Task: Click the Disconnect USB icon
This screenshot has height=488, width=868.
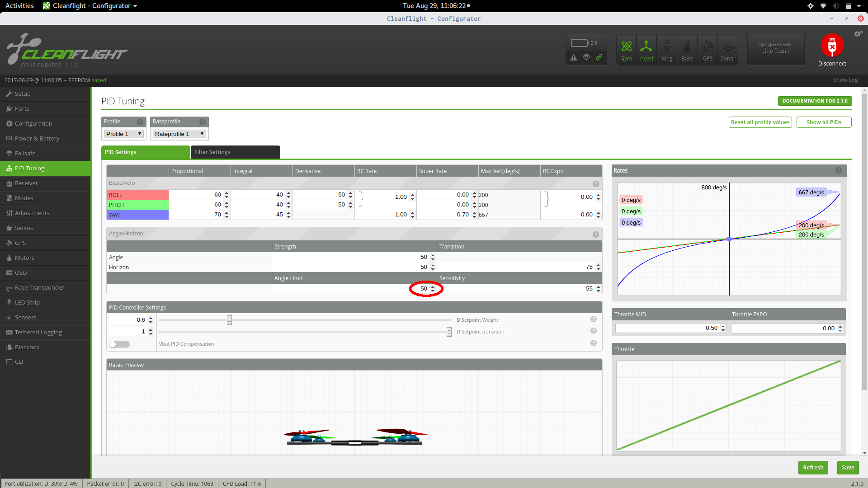Action: tap(832, 46)
